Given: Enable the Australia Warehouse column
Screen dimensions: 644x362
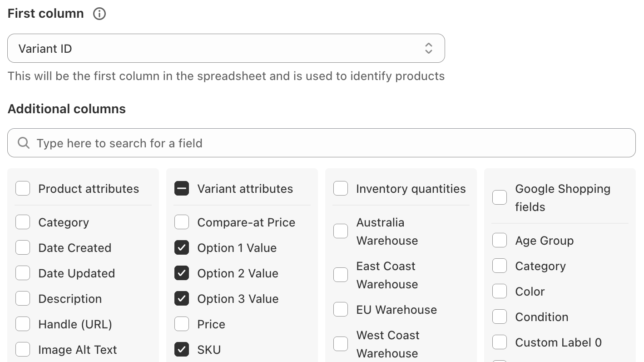Looking at the screenshot, I should (x=341, y=231).
